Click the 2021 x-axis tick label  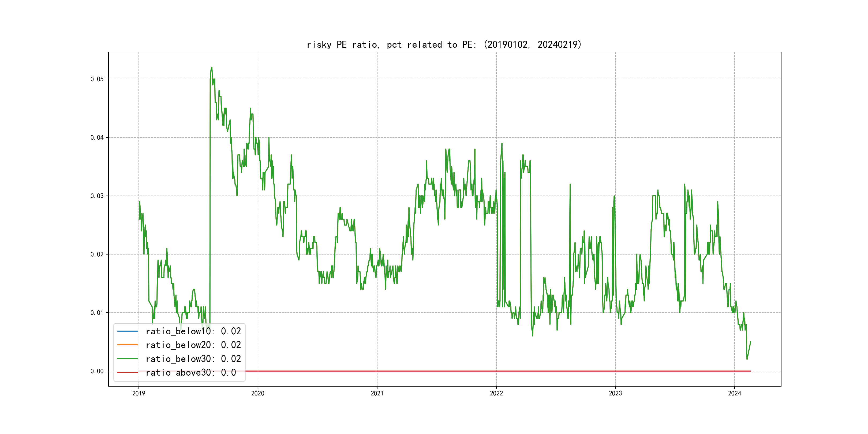(377, 393)
